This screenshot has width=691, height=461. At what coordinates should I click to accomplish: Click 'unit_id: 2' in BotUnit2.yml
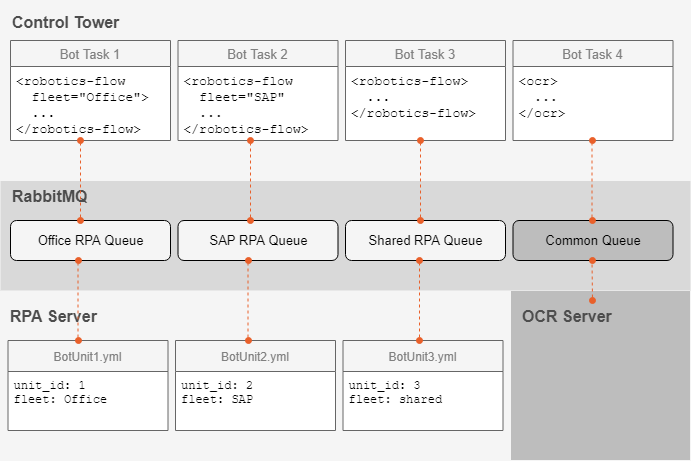[217, 385]
